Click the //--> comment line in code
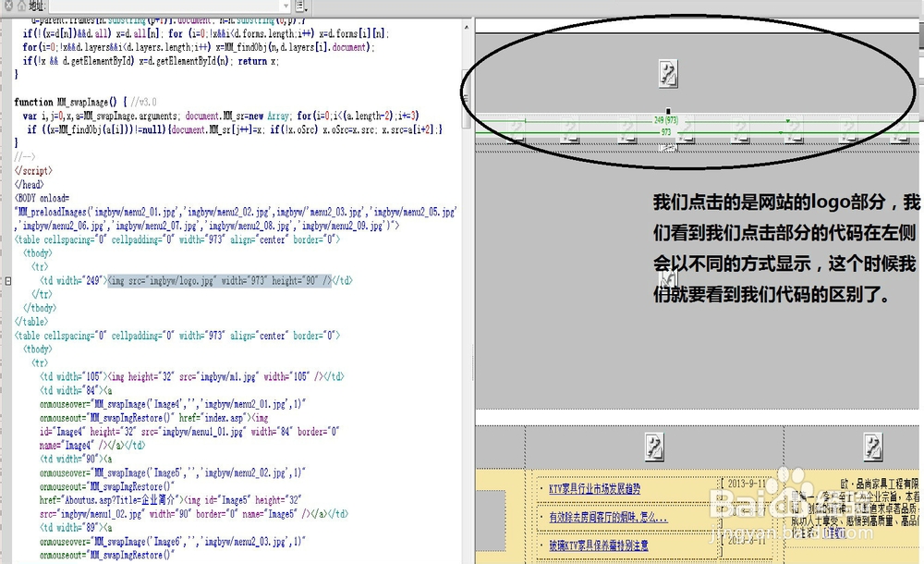The image size is (924, 564). (25, 157)
